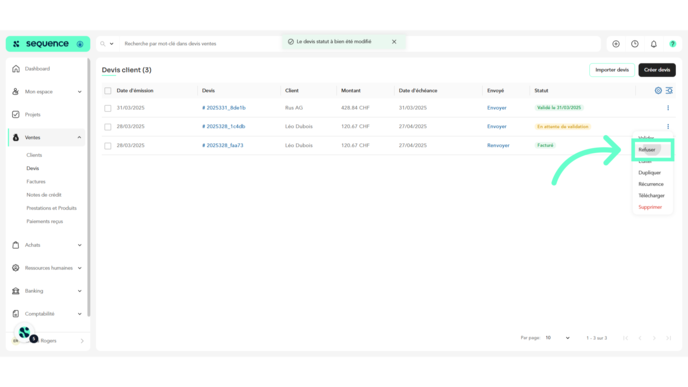Screen dimensions: 688x387
Task: Choose Récurrence in the quote menu
Action: click(651, 184)
